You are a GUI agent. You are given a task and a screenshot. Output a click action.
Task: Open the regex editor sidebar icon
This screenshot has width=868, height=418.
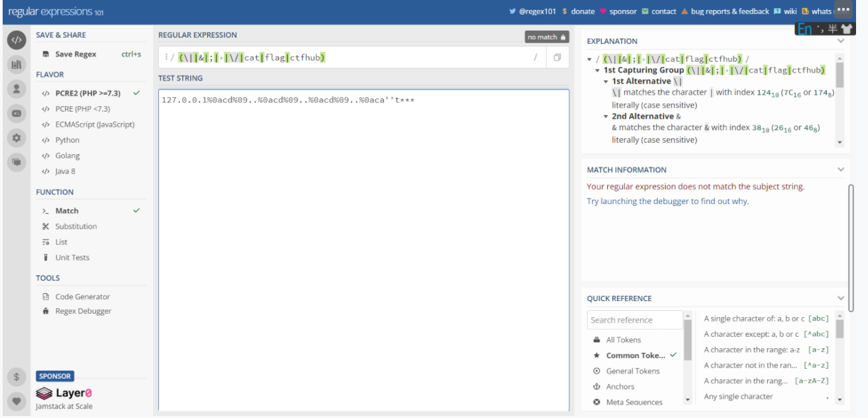click(x=17, y=40)
